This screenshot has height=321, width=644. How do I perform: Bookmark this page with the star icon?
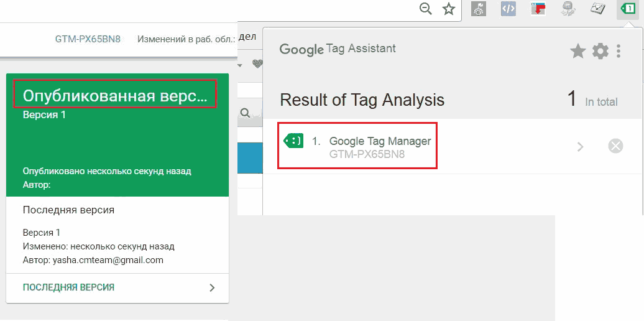pyautogui.click(x=449, y=9)
